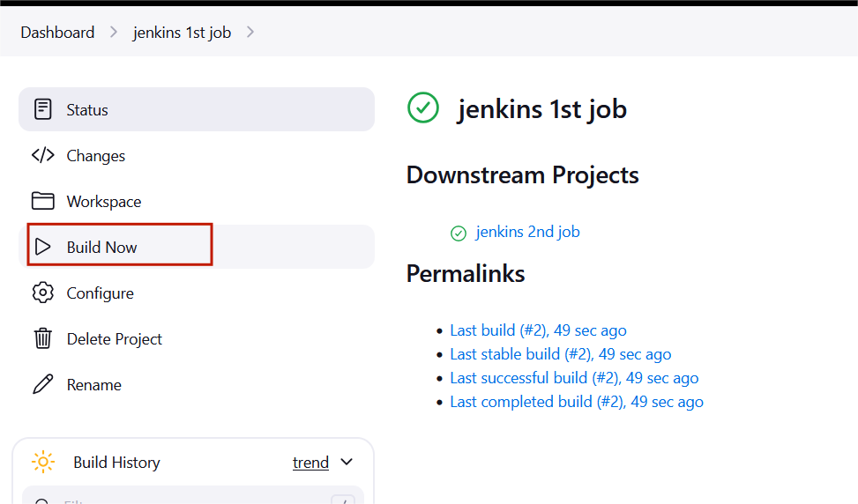Image resolution: width=858 pixels, height=504 pixels.
Task: Open Configure for this job
Action: coord(197,293)
